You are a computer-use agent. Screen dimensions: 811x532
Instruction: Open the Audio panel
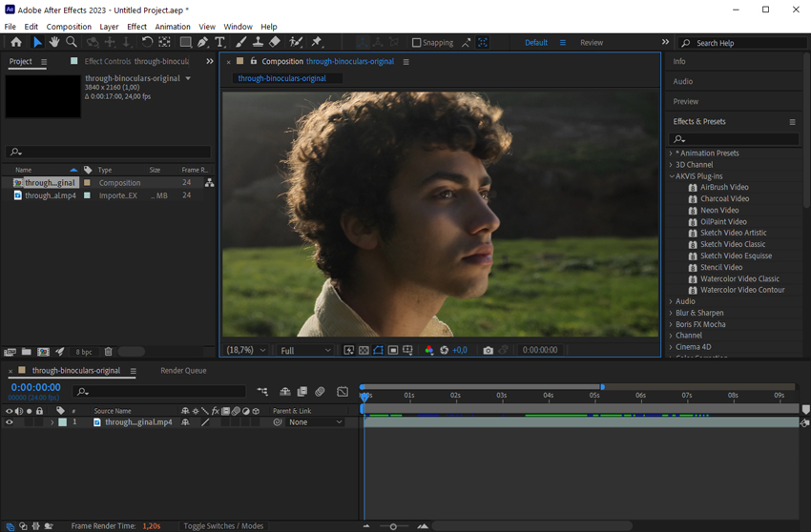683,81
